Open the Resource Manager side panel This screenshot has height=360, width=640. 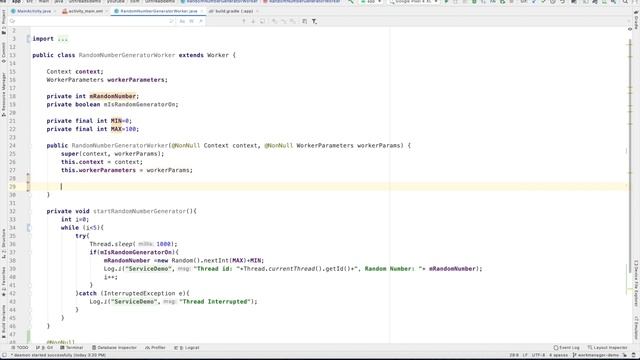pos(4,94)
